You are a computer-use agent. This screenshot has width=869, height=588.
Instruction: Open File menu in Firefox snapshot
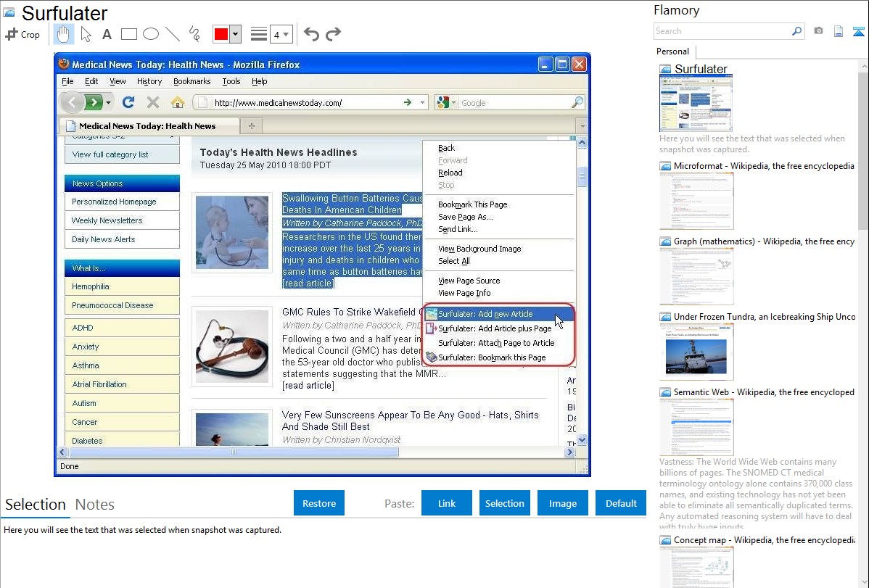67,81
